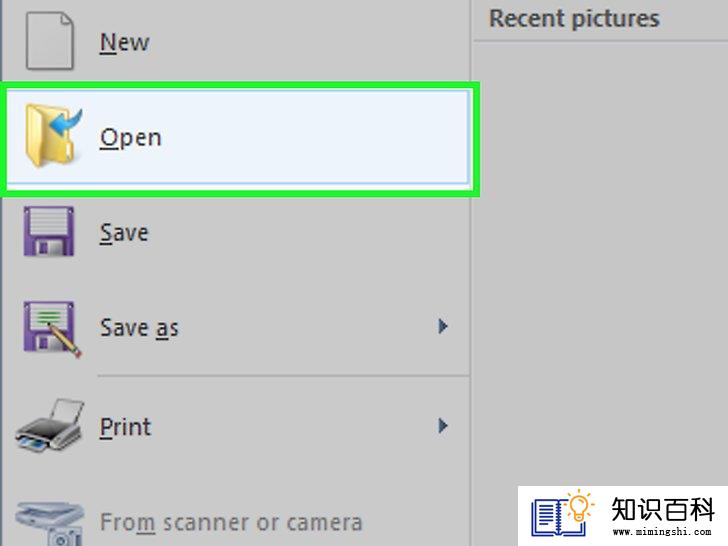
Task: Click the blank page New icon
Action: point(49,41)
